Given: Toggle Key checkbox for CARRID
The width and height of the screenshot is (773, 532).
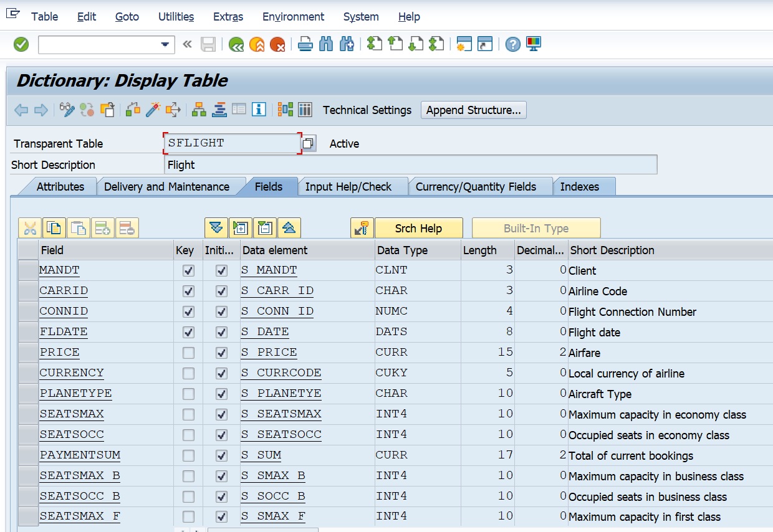Looking at the screenshot, I should [x=188, y=292].
